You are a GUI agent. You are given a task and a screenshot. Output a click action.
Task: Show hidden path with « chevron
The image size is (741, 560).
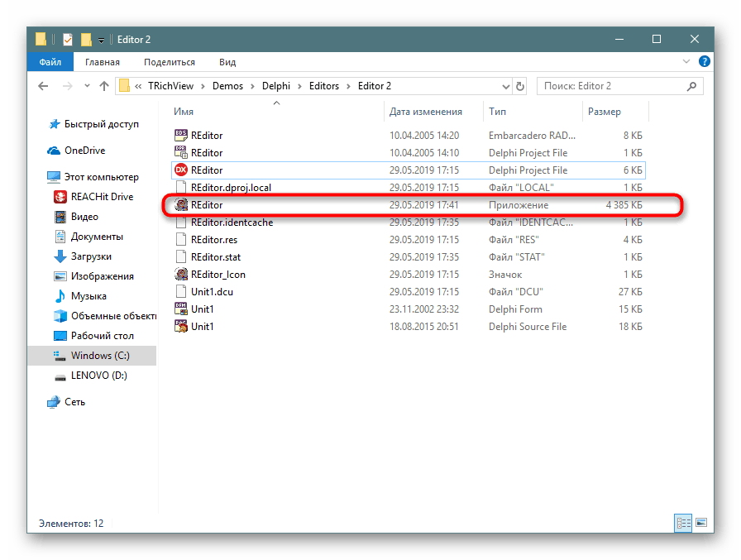click(x=138, y=86)
